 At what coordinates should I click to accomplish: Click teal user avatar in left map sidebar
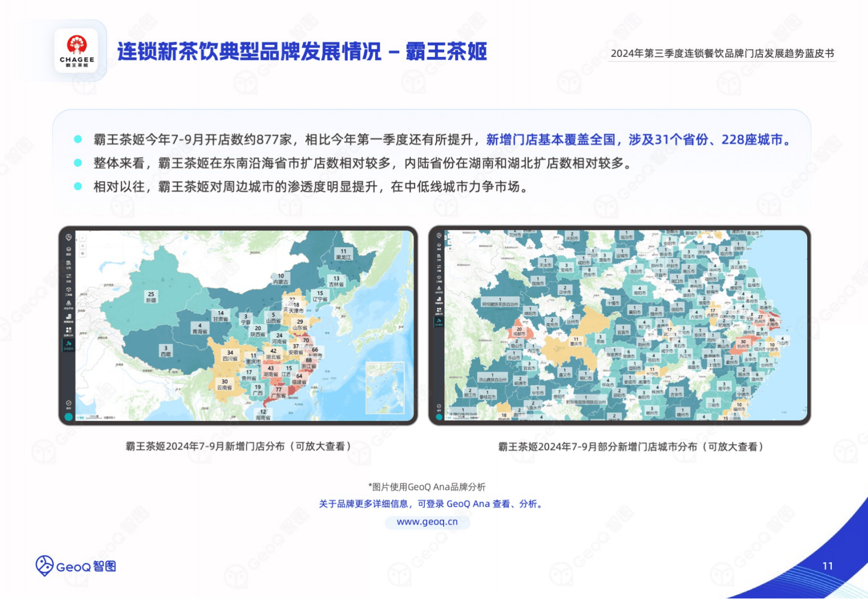pyautogui.click(x=68, y=417)
